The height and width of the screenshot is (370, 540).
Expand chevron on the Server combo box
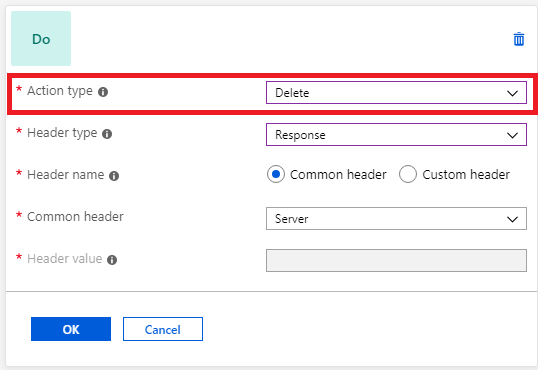click(512, 219)
